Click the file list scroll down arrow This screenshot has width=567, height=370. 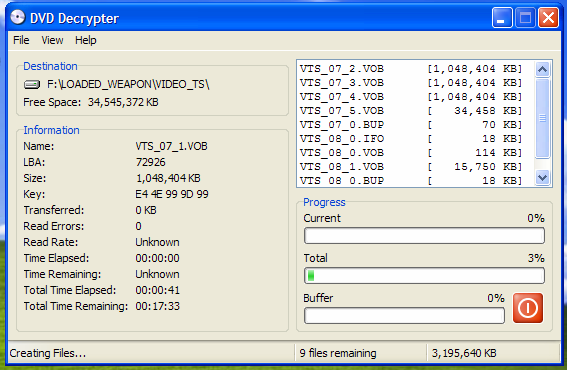pos(542,178)
